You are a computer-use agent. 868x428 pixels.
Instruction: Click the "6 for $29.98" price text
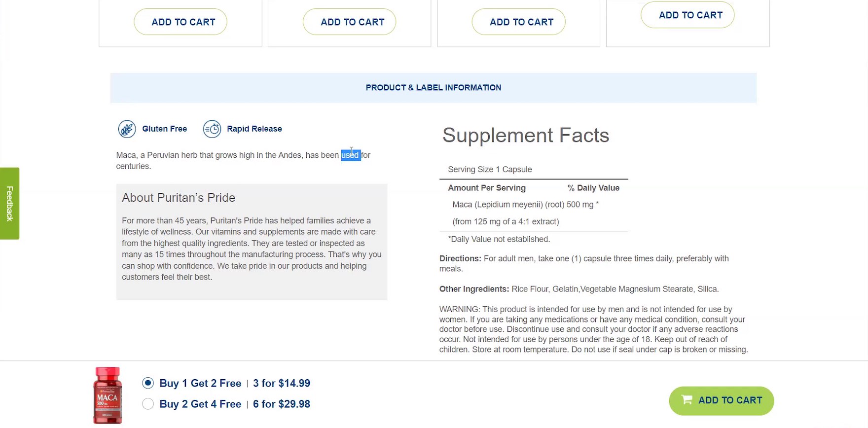[281, 404]
